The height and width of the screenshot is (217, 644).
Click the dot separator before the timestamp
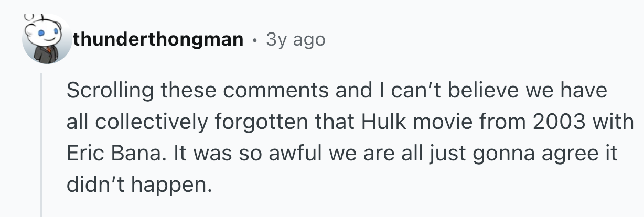tap(254, 39)
